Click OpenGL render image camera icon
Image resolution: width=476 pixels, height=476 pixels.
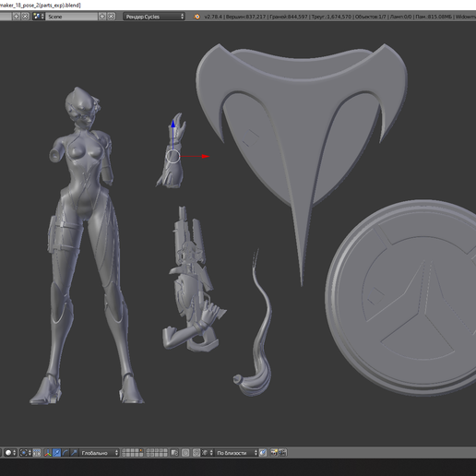pyautogui.click(x=274, y=453)
